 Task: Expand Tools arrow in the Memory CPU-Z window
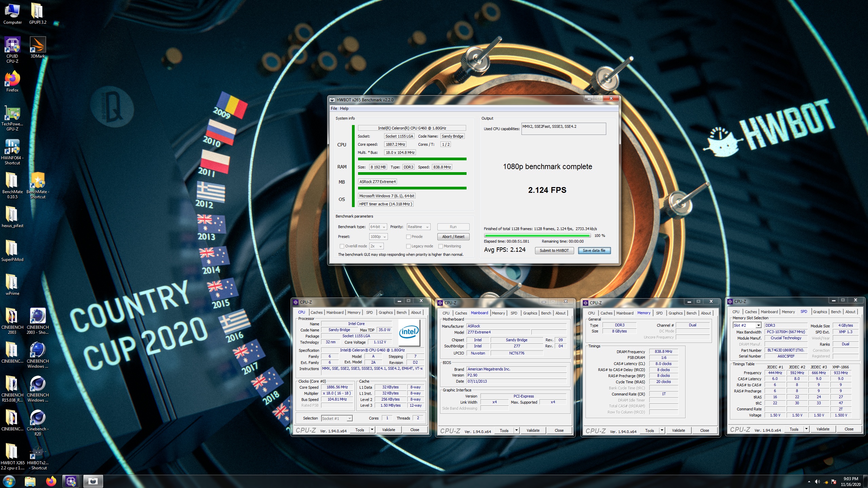click(x=662, y=430)
